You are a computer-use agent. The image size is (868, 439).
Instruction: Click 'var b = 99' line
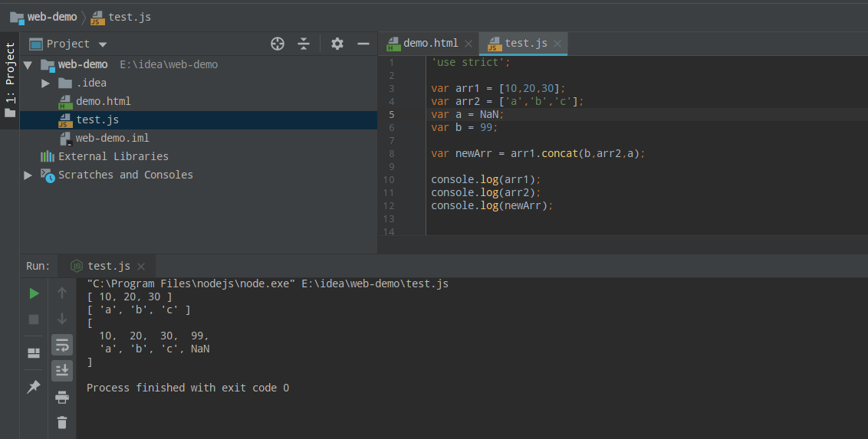click(465, 128)
